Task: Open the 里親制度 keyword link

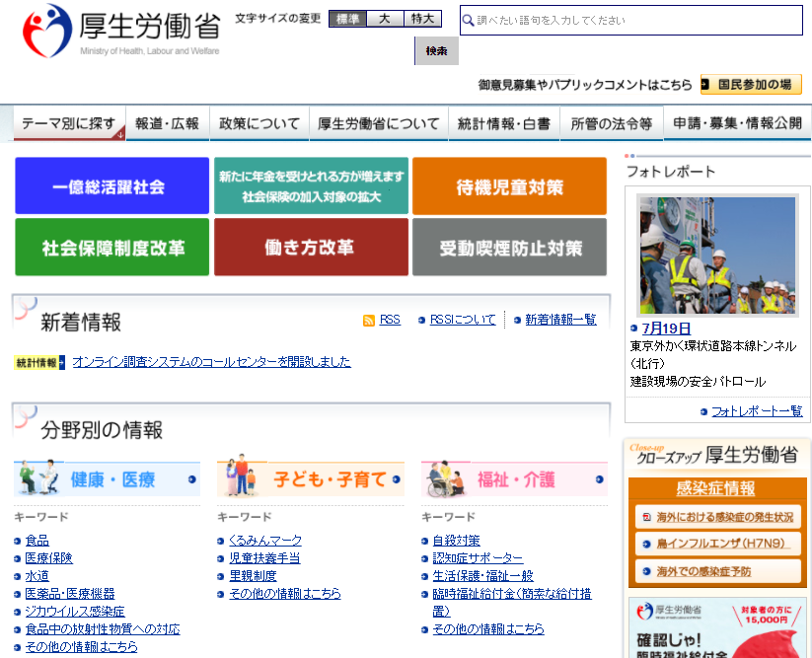Action: coord(253,576)
